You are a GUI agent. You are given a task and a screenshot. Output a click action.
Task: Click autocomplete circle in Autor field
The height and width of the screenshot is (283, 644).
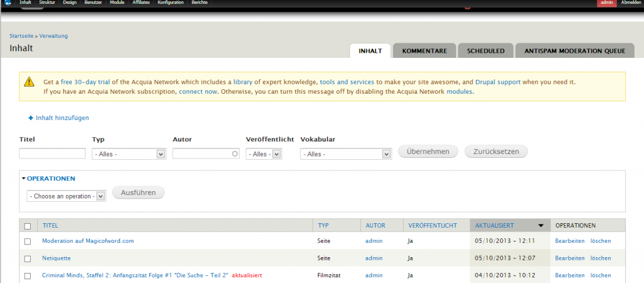coord(235,153)
